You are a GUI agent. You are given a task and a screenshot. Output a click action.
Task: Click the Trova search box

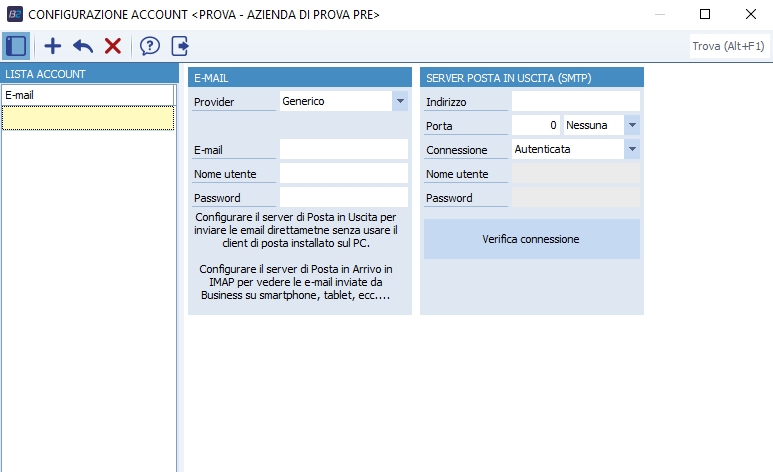click(x=727, y=46)
